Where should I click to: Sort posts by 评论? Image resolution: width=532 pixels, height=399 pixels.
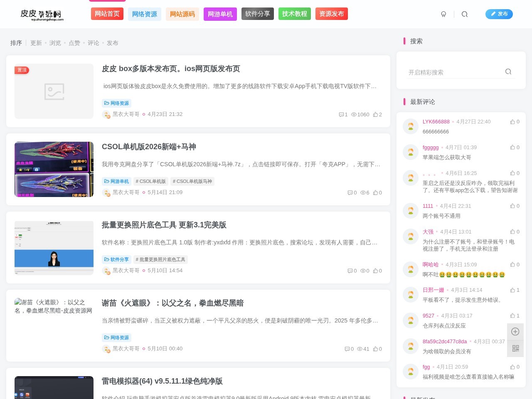tap(94, 43)
